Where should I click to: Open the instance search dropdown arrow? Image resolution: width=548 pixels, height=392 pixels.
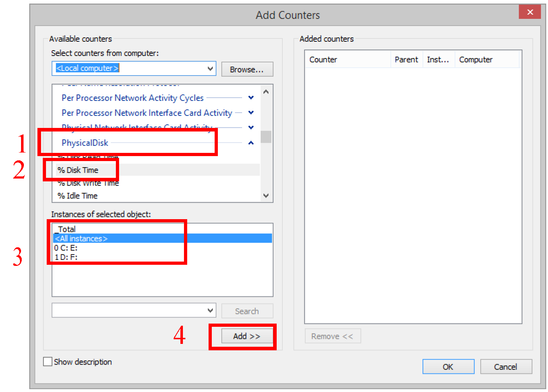click(x=210, y=310)
